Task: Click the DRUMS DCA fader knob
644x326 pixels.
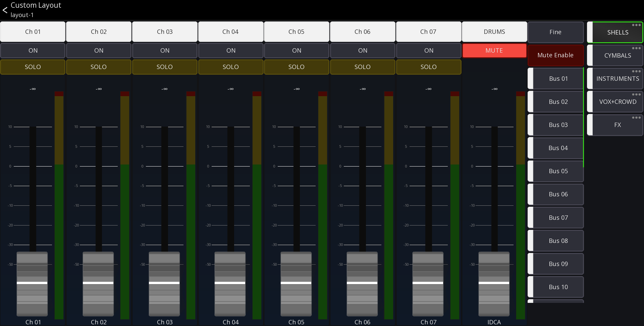Action: click(x=494, y=283)
